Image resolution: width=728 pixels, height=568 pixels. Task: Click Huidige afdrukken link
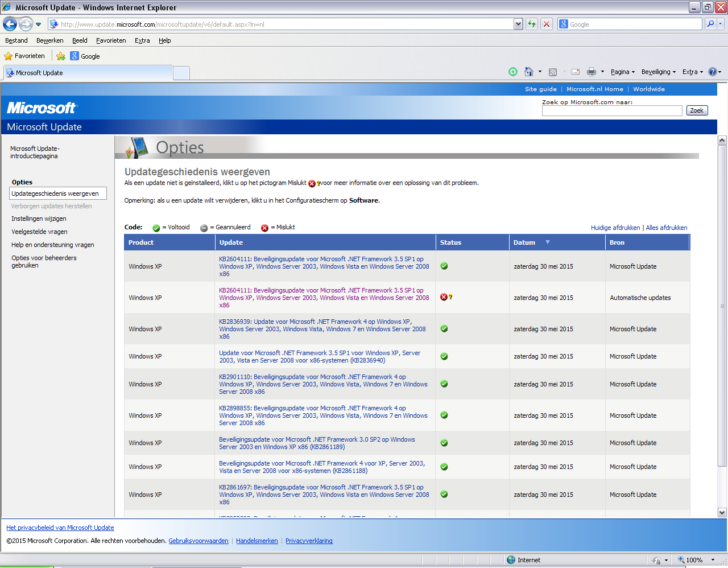tap(615, 228)
